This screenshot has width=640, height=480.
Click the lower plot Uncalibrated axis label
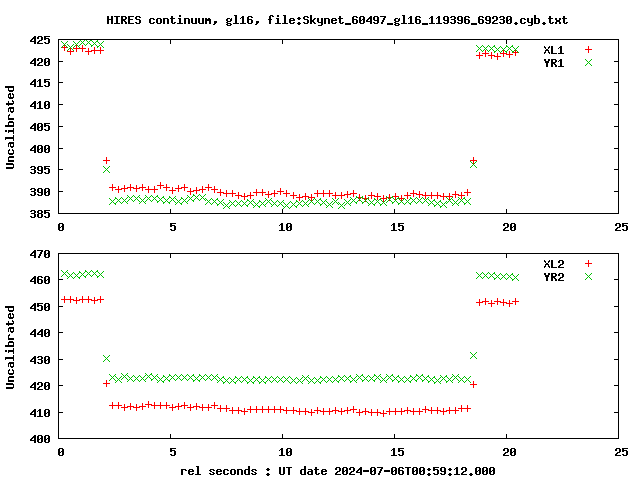[x=10, y=347]
